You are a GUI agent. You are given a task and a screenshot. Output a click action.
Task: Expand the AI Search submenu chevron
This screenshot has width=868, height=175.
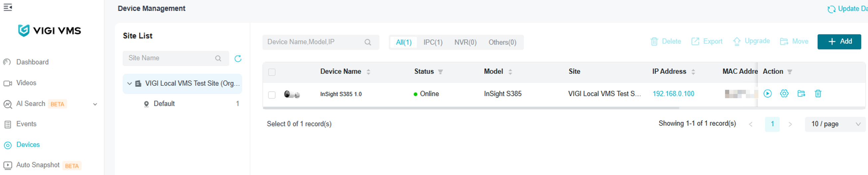click(95, 104)
